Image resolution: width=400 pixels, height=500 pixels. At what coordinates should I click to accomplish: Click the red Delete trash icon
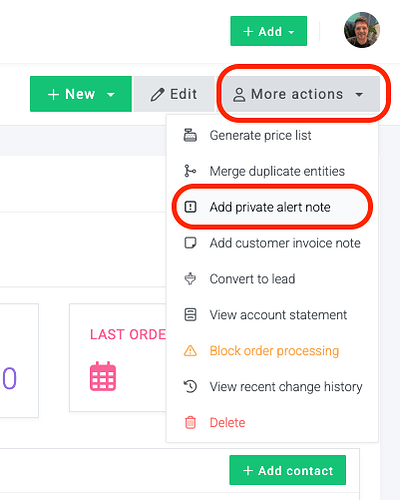[190, 422]
